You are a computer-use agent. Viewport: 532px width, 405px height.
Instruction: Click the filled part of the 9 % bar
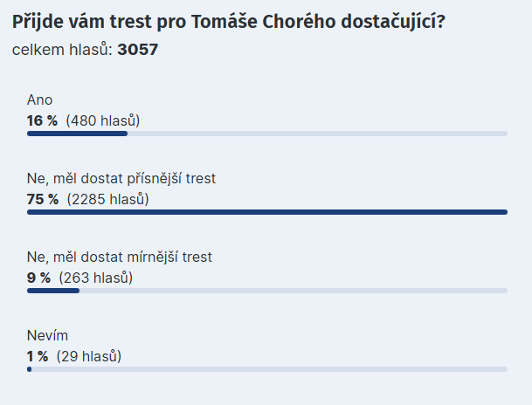click(x=53, y=291)
